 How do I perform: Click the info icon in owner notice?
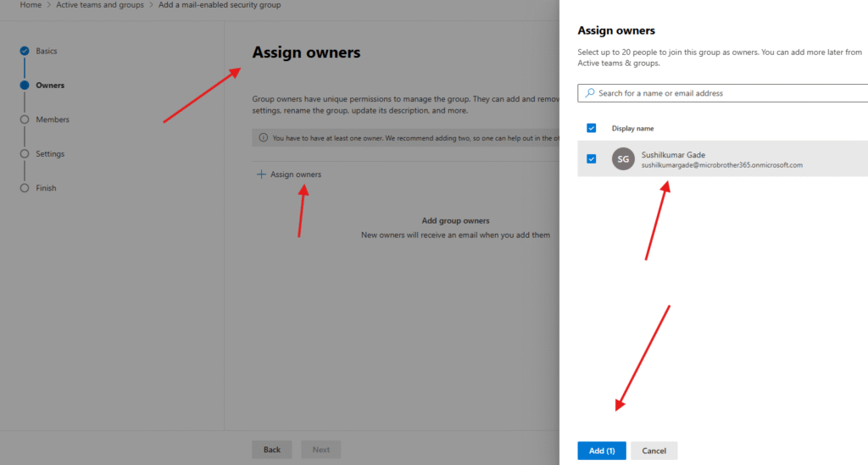(x=264, y=137)
